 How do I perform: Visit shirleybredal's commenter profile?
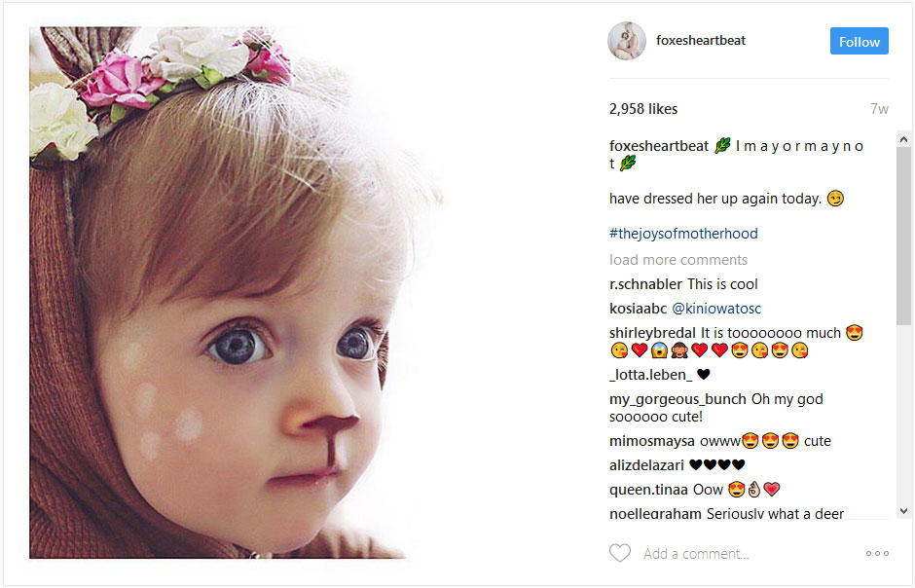pos(652,333)
